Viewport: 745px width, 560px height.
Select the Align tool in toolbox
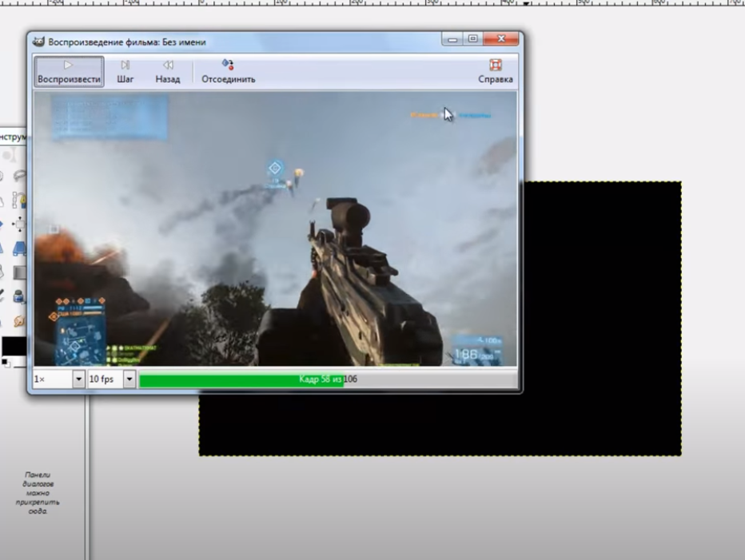(19, 224)
